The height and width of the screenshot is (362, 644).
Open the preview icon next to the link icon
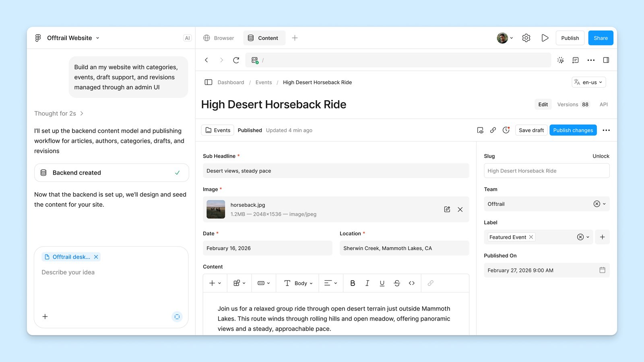point(480,130)
